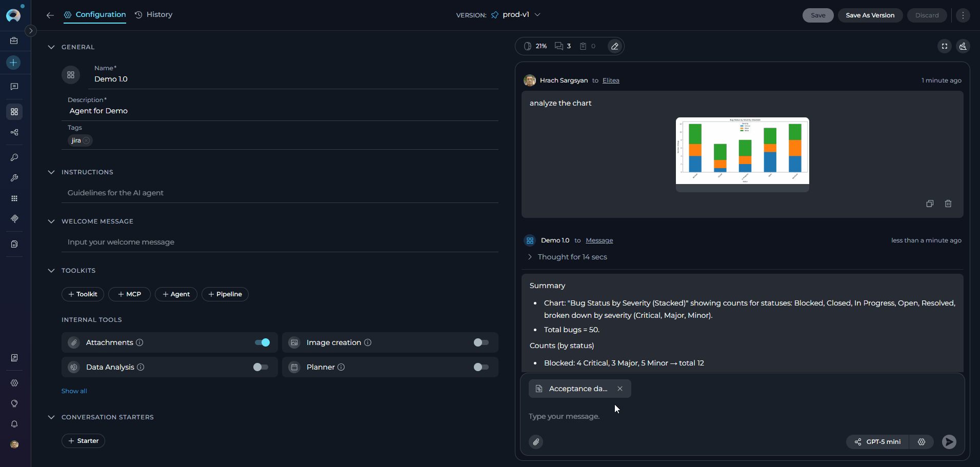Add a Pipeline toolkit
Viewport: 980px width, 467px height.
pyautogui.click(x=225, y=294)
